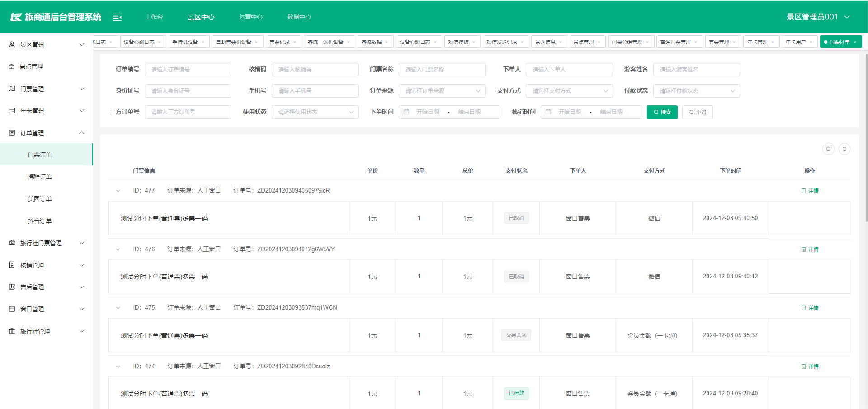Image resolution: width=868 pixels, height=409 pixels.
Task: Collapse order row ID 474 with its chevron
Action: point(118,367)
